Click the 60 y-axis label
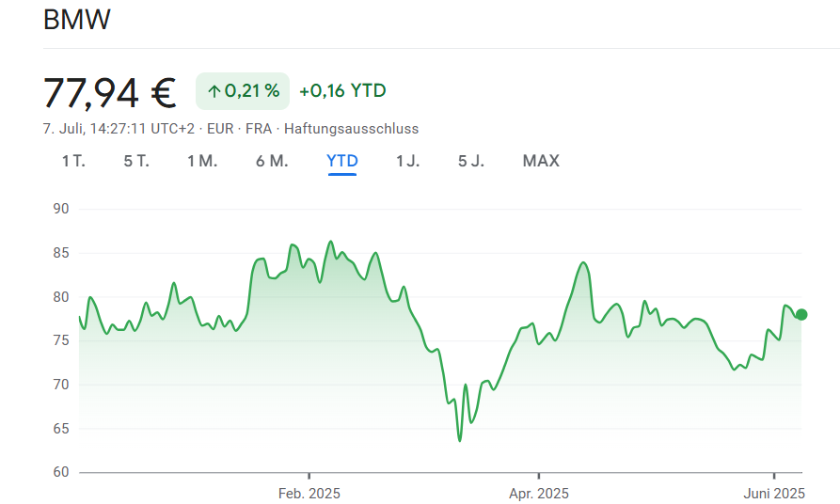 pos(61,472)
